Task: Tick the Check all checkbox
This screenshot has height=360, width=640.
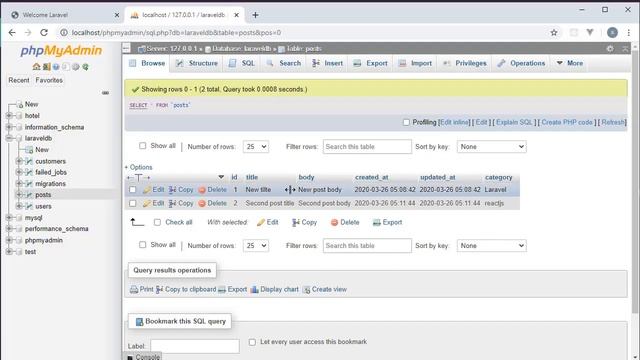Action: tap(157, 222)
